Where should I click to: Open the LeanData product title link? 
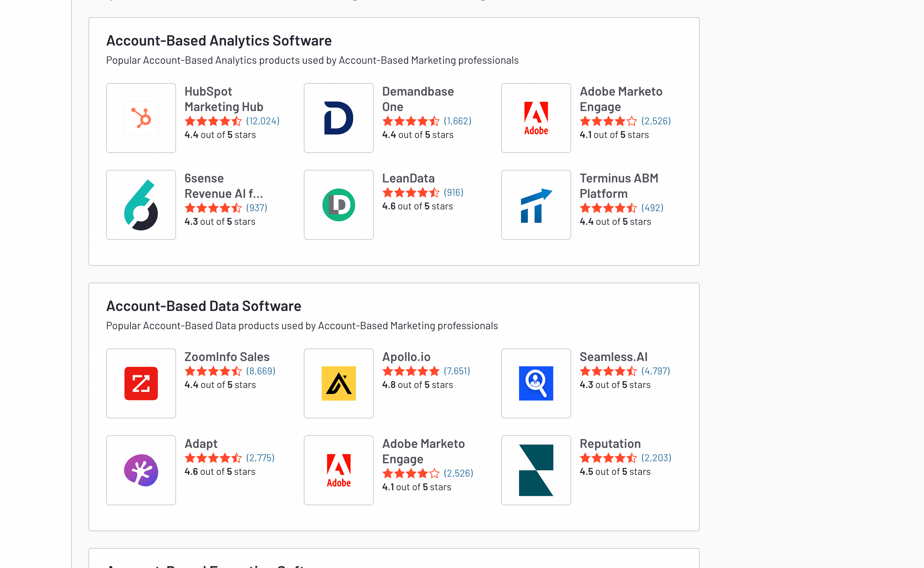(x=408, y=178)
